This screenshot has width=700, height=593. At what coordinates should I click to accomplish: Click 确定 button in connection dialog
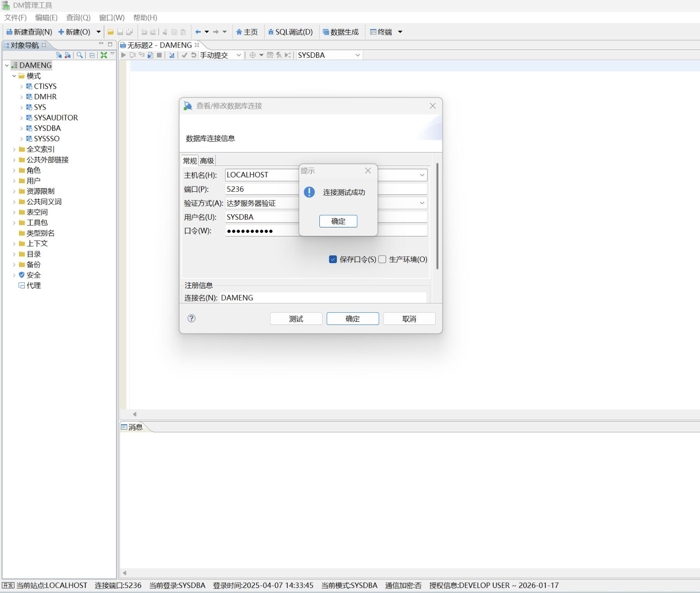(x=353, y=319)
